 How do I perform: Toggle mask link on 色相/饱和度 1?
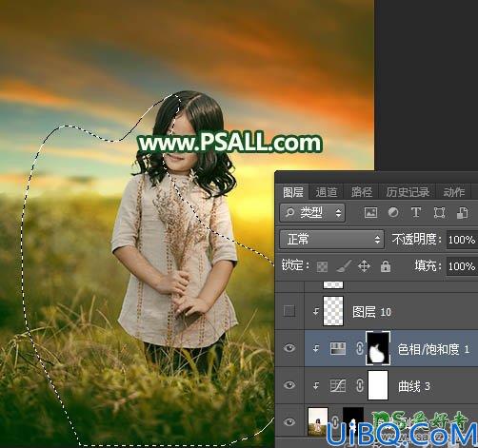coord(359,348)
